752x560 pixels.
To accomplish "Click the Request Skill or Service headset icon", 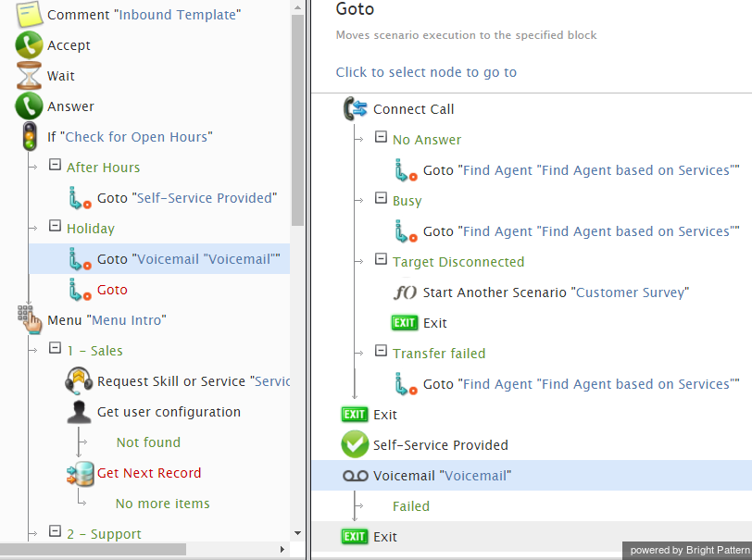I will click(79, 380).
